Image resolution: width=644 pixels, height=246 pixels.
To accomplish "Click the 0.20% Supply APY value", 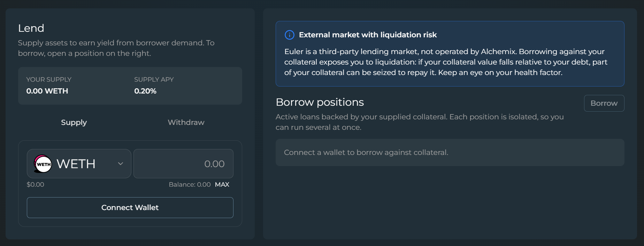I will pyautogui.click(x=145, y=91).
